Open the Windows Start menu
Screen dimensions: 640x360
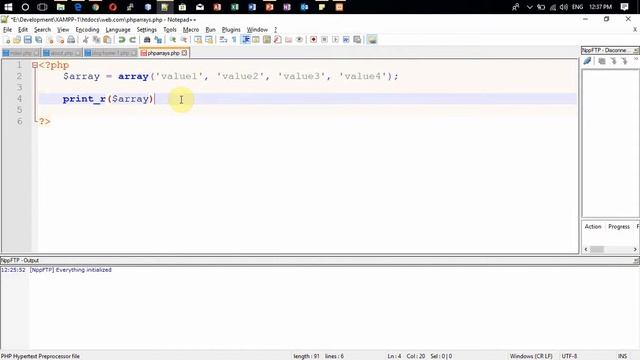pos(8,7)
